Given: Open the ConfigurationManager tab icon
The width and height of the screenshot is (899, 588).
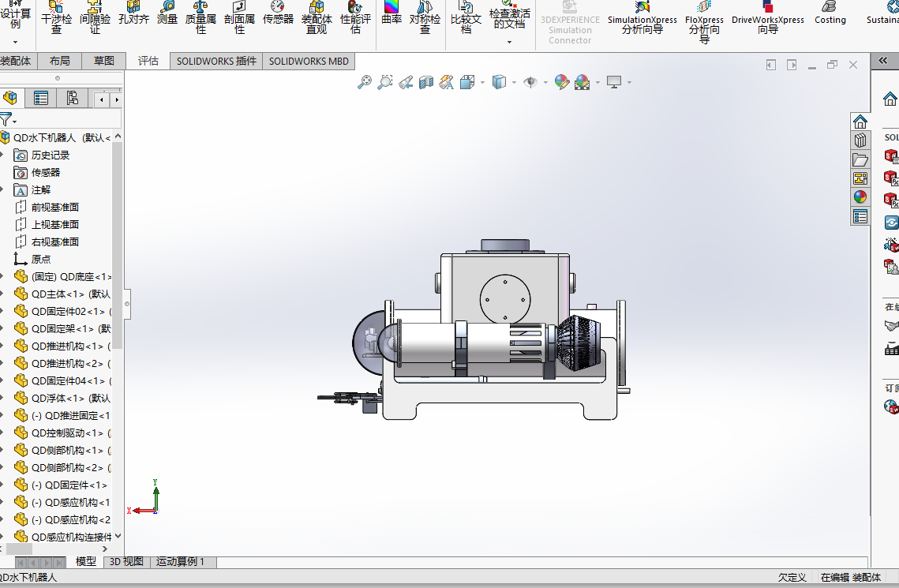Looking at the screenshot, I should click(73, 98).
